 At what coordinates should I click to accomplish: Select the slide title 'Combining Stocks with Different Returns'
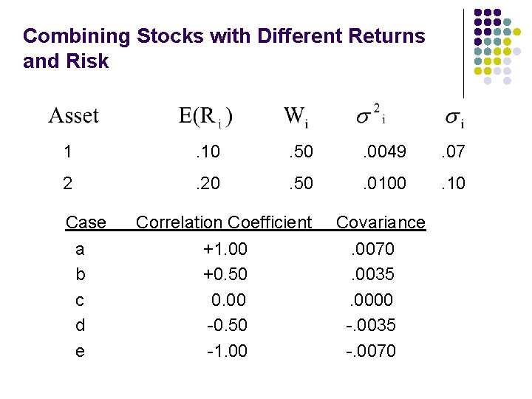(x=224, y=35)
